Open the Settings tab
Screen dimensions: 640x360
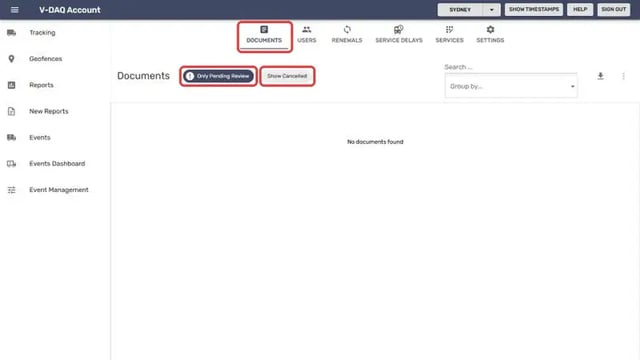[x=490, y=35]
